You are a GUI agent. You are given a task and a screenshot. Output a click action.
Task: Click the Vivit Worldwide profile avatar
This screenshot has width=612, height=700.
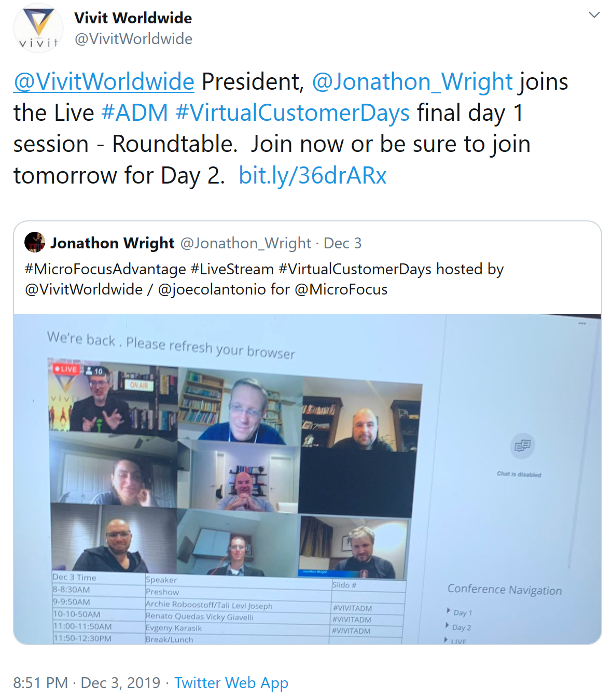pos(38,28)
